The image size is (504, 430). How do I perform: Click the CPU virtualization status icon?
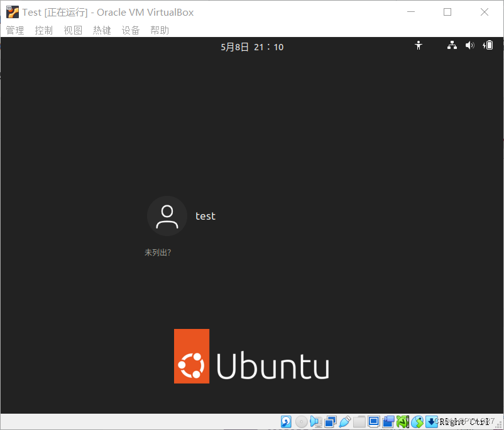point(403,422)
